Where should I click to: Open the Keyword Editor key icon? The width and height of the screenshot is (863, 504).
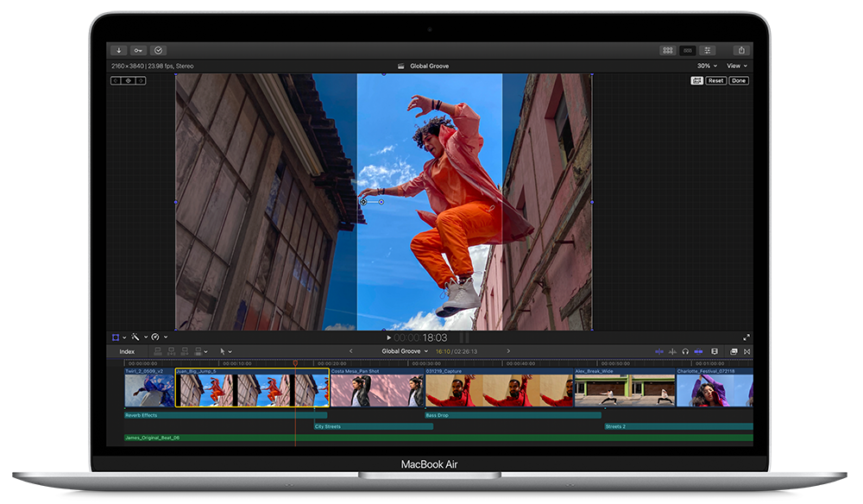pyautogui.click(x=138, y=50)
